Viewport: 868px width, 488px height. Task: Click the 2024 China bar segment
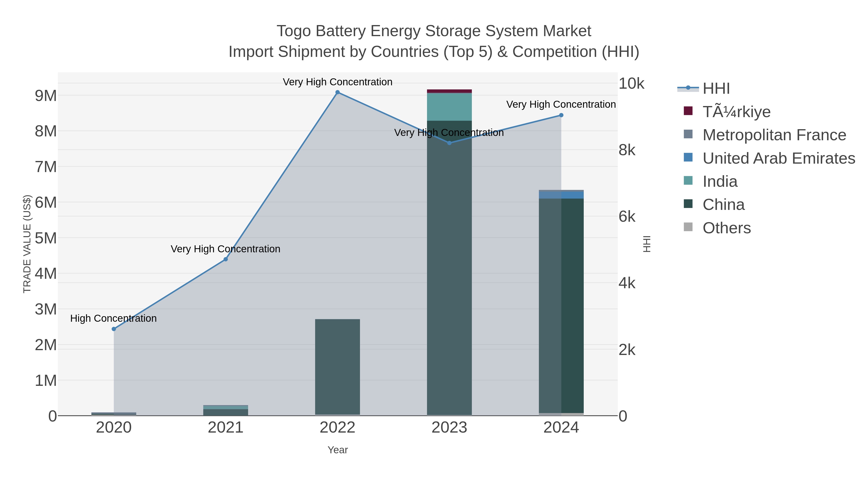point(561,306)
